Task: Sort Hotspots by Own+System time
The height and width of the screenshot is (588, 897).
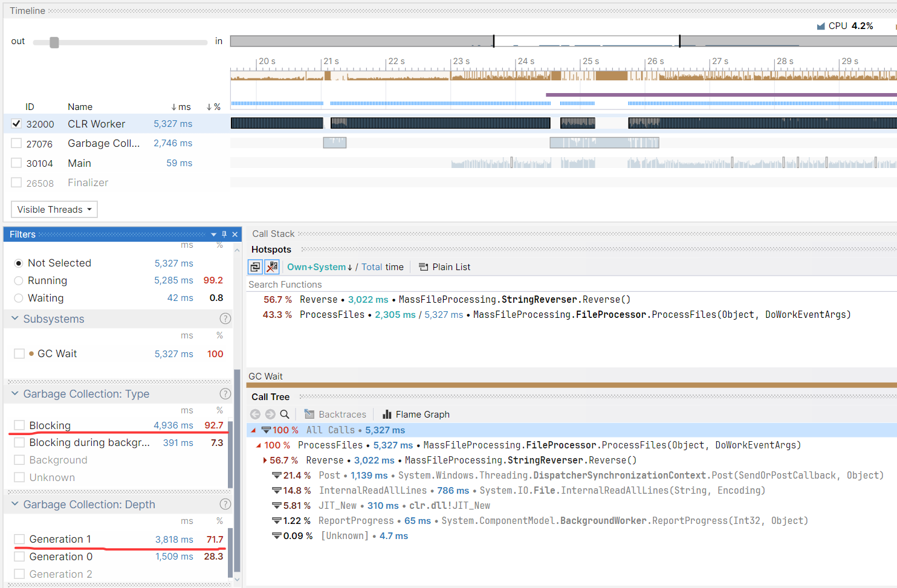Action: click(x=316, y=267)
